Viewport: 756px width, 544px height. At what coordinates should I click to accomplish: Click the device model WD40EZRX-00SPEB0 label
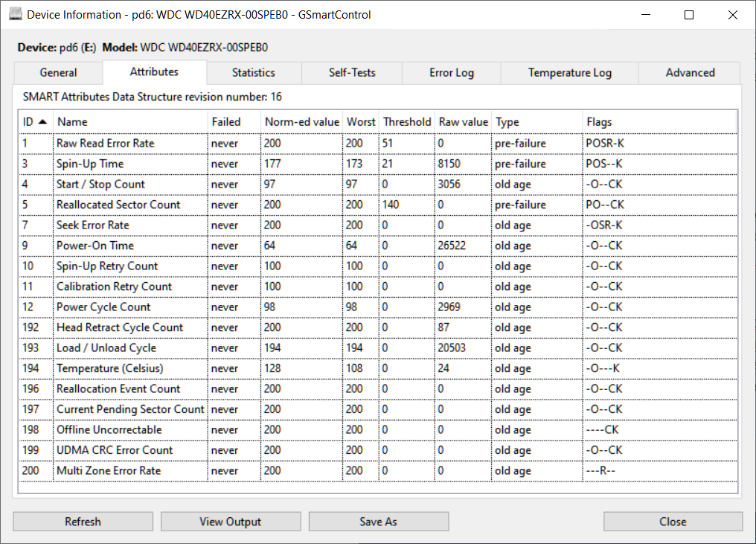[x=204, y=48]
